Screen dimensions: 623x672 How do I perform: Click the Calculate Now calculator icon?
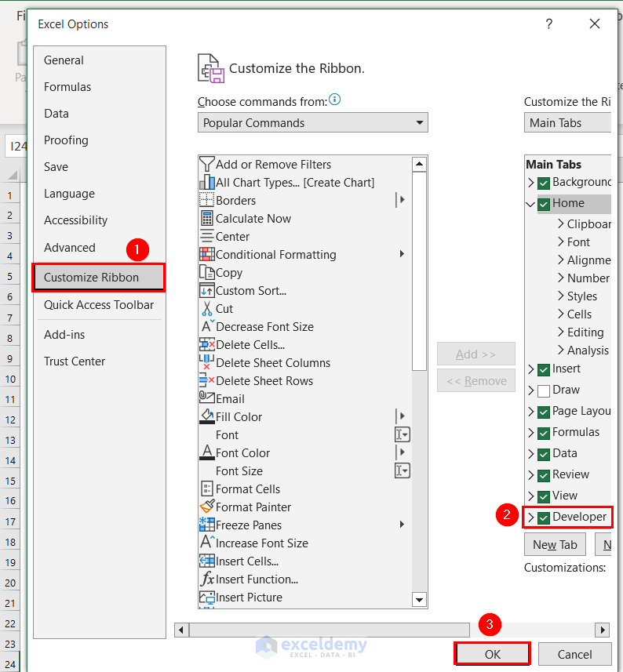tap(207, 218)
